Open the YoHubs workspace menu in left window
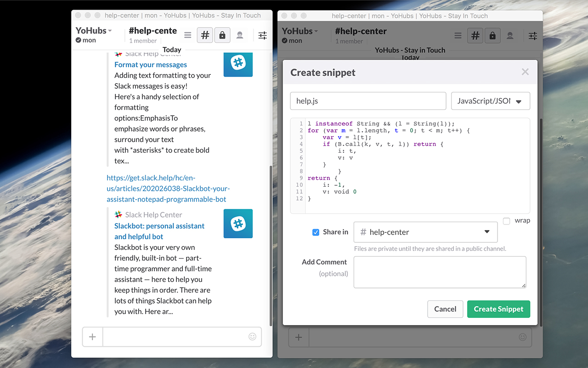 coord(94,31)
